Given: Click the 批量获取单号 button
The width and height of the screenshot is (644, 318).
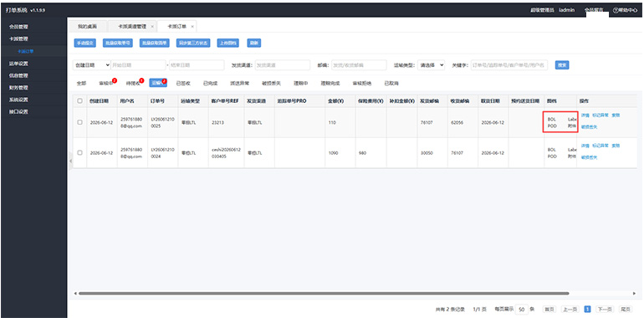Looking at the screenshot, I should point(118,44).
